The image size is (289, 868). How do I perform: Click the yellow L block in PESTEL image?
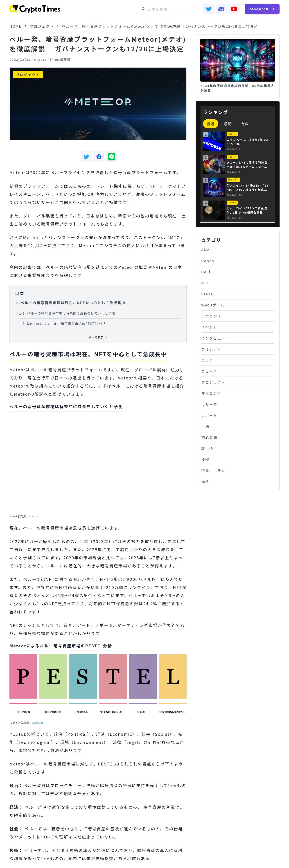[173, 677]
